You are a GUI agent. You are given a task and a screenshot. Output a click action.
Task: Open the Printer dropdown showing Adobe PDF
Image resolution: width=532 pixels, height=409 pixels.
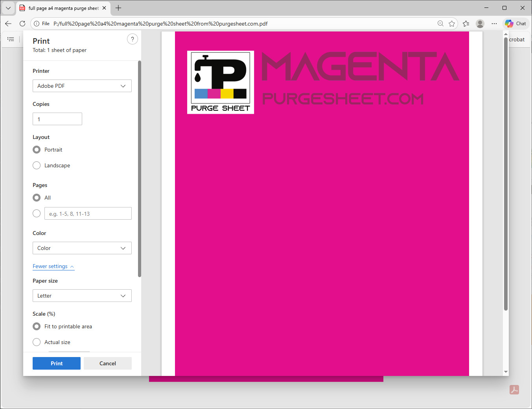pos(82,86)
